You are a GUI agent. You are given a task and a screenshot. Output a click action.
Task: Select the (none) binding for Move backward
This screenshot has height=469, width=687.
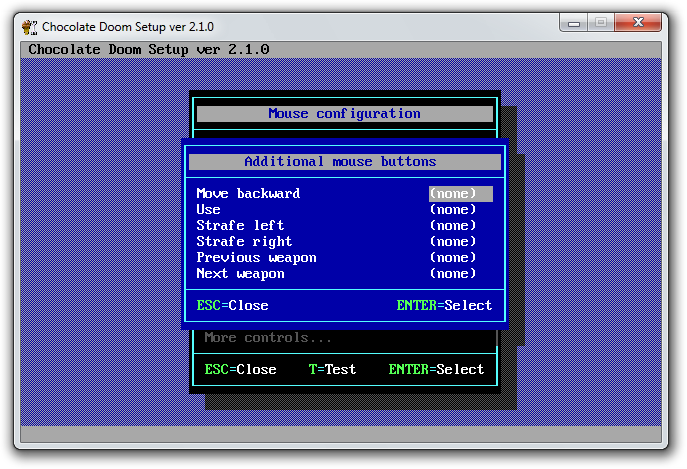click(x=453, y=194)
